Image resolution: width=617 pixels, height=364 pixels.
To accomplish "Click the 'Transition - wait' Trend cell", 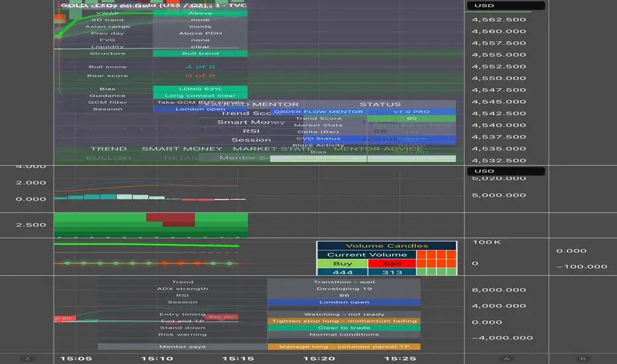I will coord(344,282).
